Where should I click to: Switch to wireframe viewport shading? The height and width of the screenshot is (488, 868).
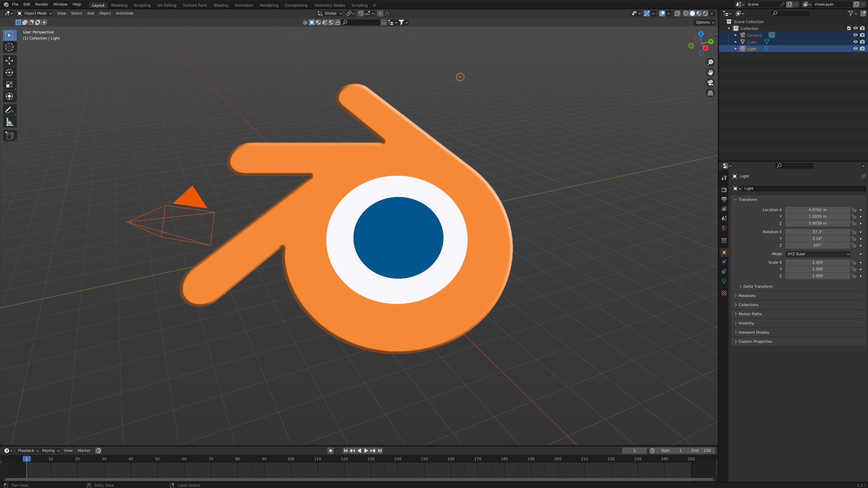click(686, 14)
